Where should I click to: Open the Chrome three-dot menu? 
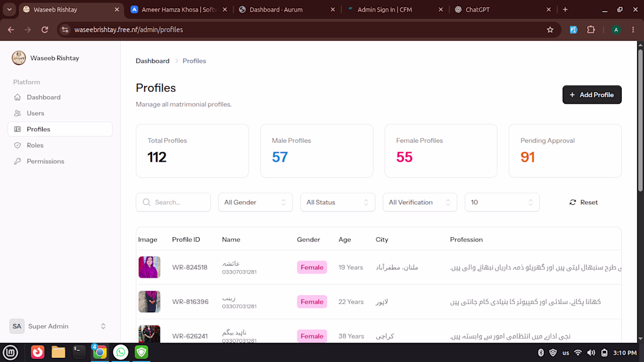[633, 30]
